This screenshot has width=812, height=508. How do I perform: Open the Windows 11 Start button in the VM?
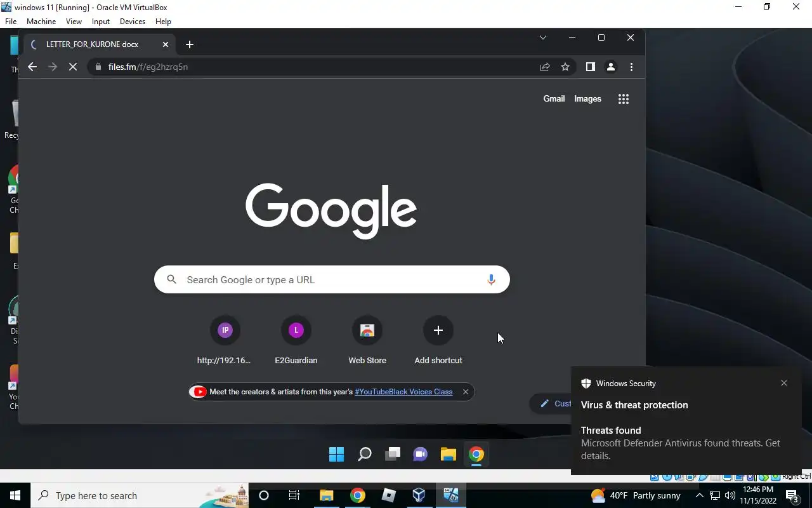point(336,454)
